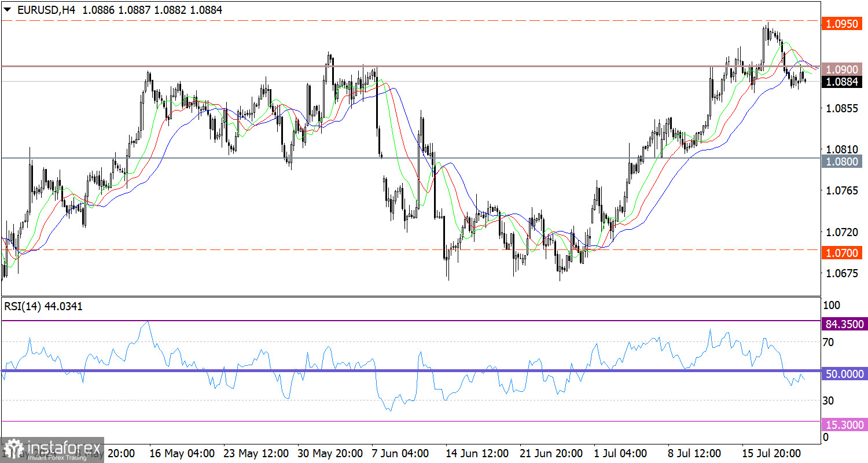The height and width of the screenshot is (463, 868).
Task: Select the 50.0000 RSI midline label
Action: click(x=844, y=374)
